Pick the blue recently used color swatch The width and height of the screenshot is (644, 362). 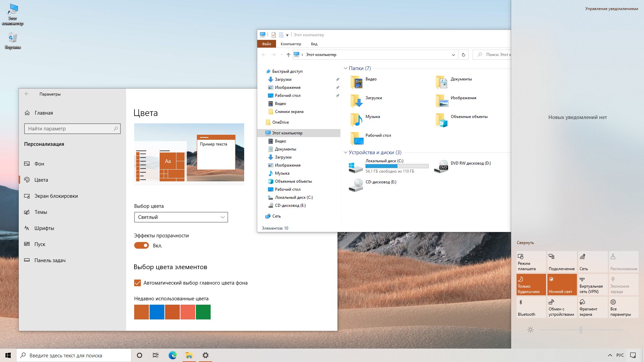point(157,312)
